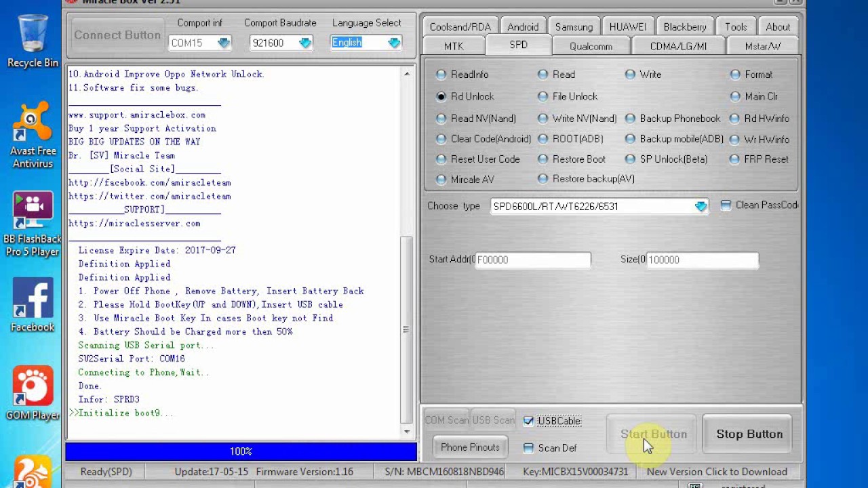Choose Reset User Code option
This screenshot has width=868, height=488.
click(477, 159)
